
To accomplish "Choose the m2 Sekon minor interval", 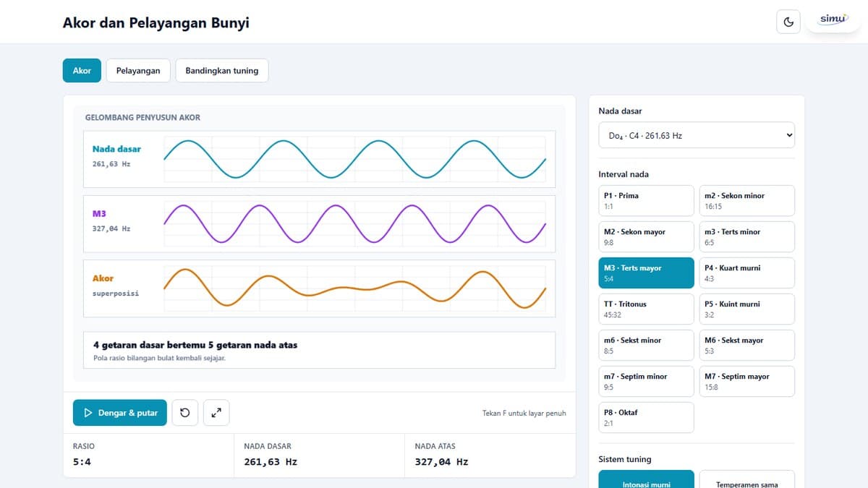I will pyautogui.click(x=746, y=200).
